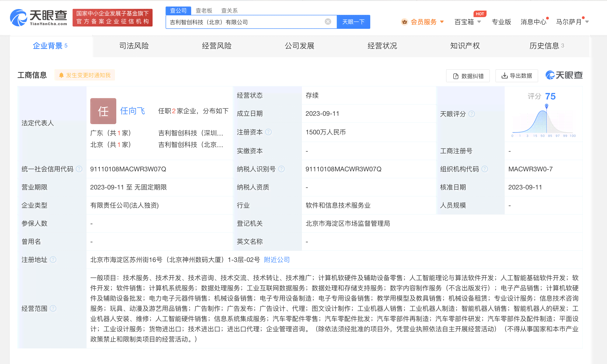
Task: Select the 查关系 search mode tab
Action: point(229,10)
